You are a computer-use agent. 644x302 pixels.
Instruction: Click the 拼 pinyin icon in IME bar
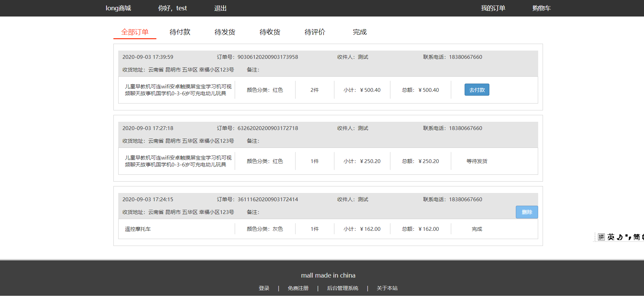(601, 237)
